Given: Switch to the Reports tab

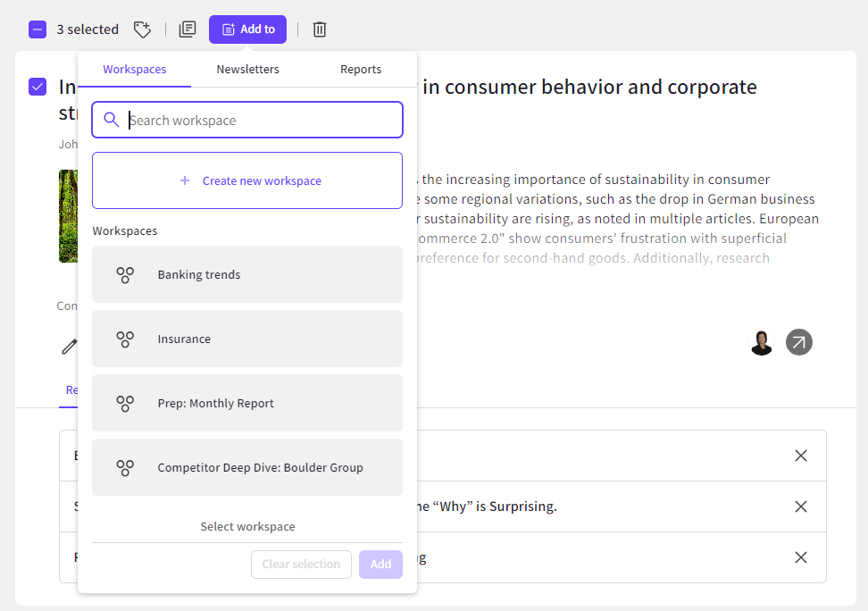Looking at the screenshot, I should pyautogui.click(x=361, y=70).
